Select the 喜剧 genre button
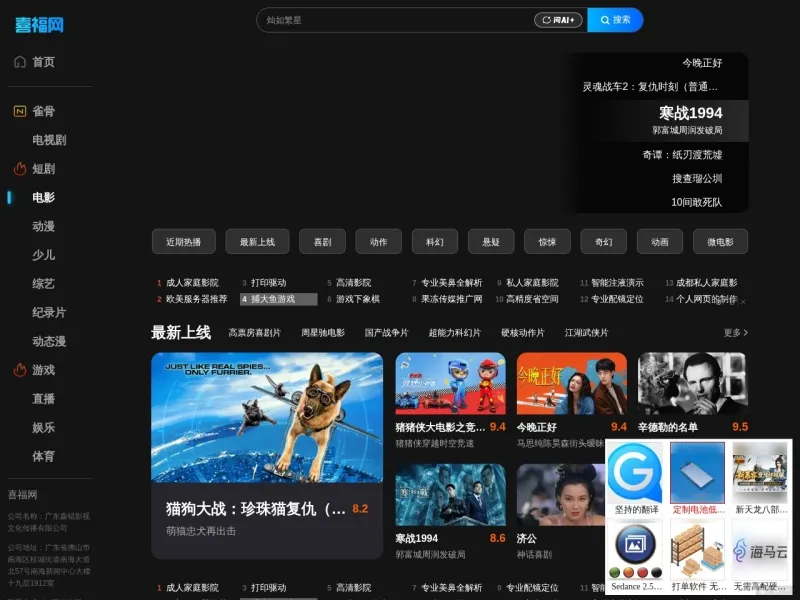 [322, 242]
